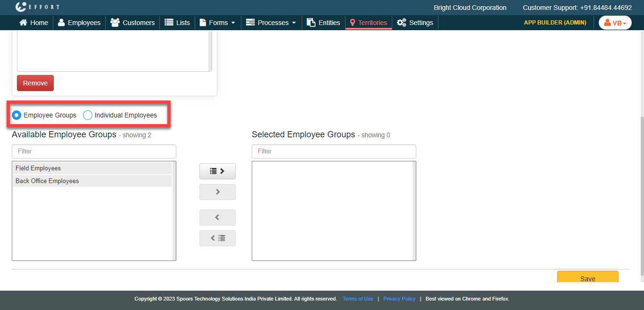Go to Home via the house icon

click(x=33, y=23)
